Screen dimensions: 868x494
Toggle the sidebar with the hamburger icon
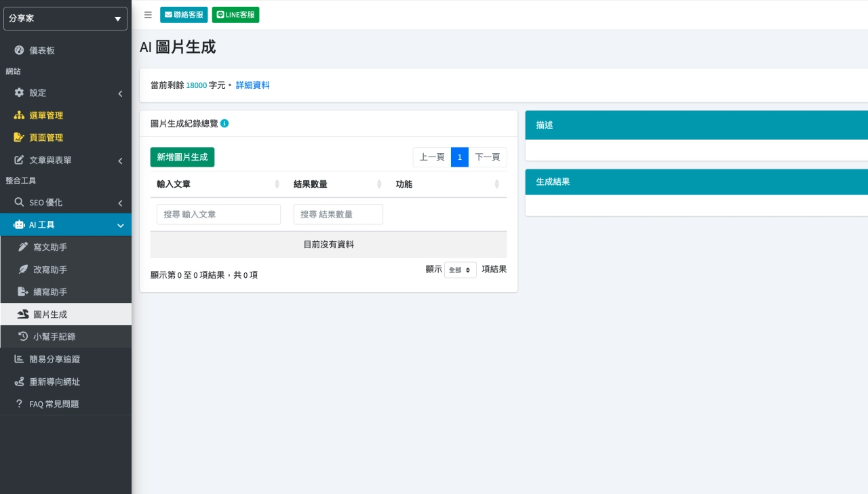coord(148,15)
